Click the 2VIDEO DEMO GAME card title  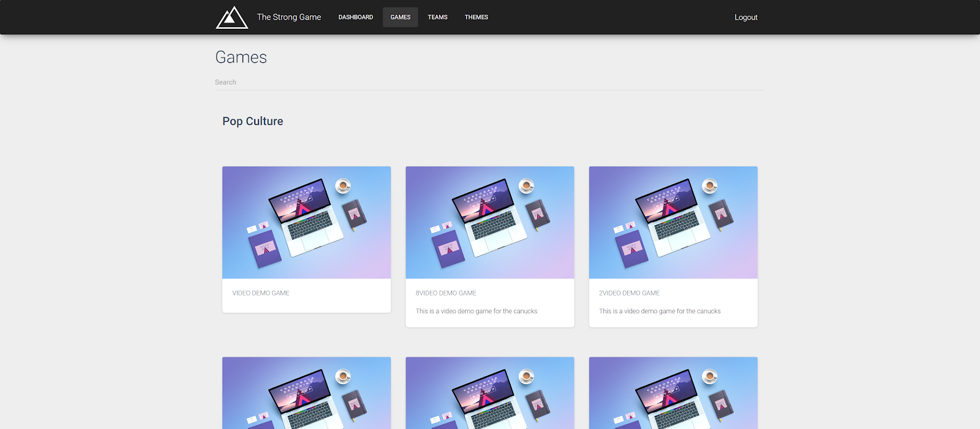click(629, 293)
